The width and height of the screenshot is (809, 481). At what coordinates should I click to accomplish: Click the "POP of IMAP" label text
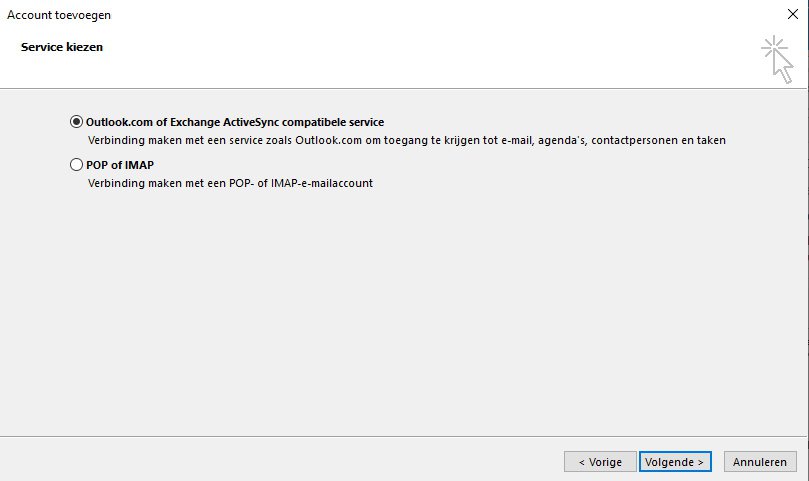(x=120, y=165)
